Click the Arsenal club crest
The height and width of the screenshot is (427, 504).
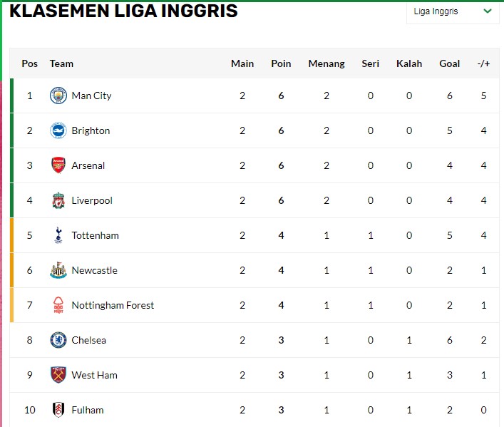58,165
